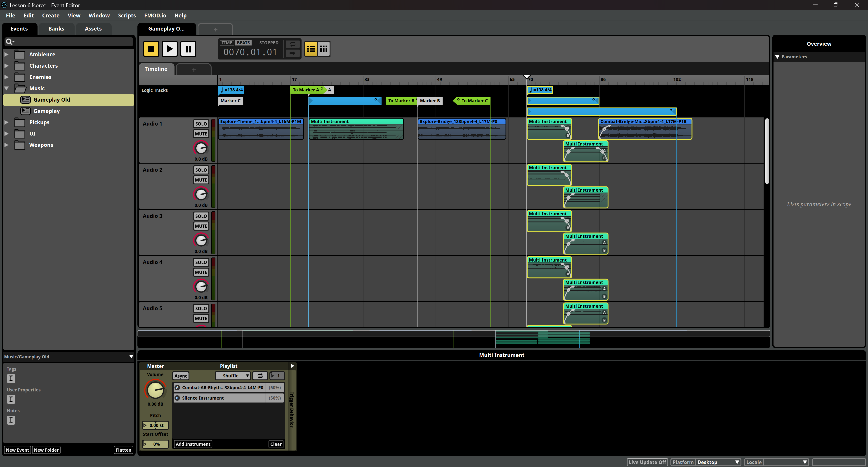
Task: Click the New Event button
Action: pos(17,450)
